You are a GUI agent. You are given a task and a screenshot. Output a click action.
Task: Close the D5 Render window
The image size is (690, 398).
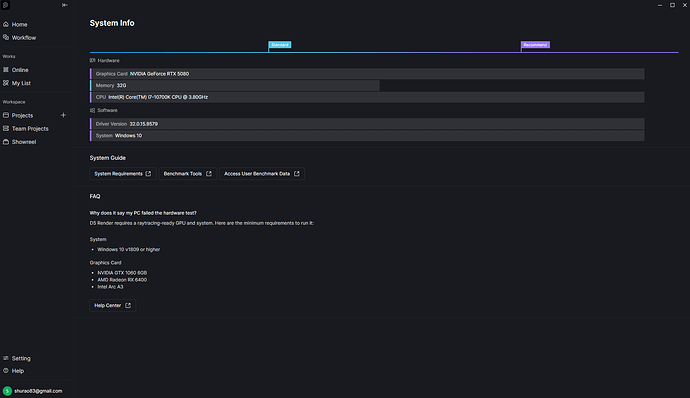coord(685,5)
